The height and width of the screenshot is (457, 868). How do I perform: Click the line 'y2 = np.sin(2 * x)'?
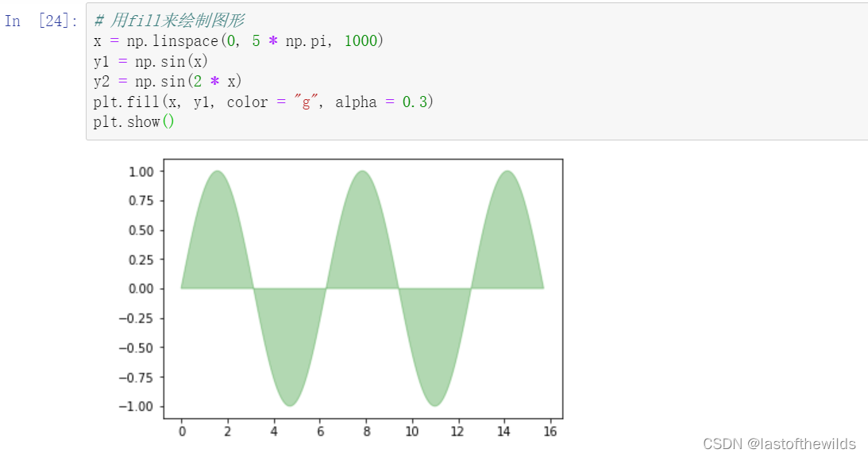168,82
